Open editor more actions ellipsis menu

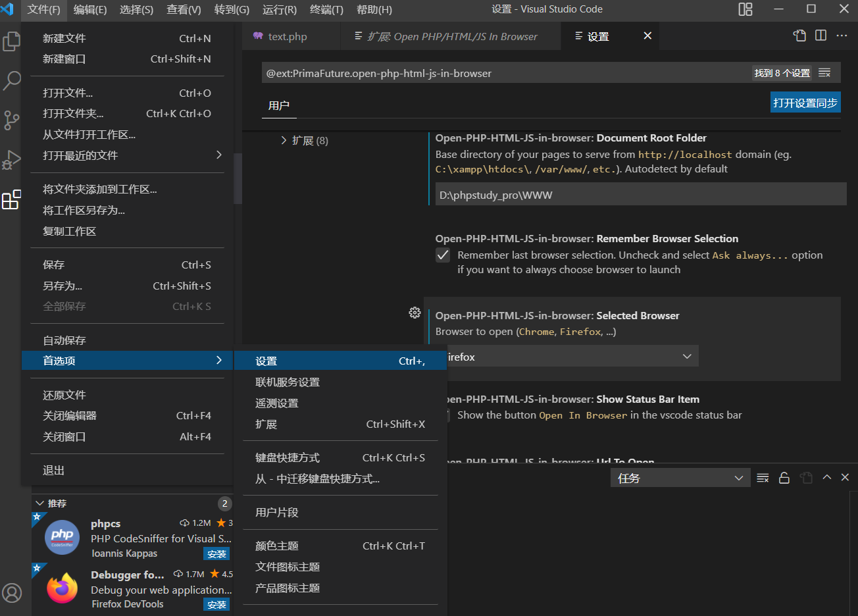tap(842, 36)
